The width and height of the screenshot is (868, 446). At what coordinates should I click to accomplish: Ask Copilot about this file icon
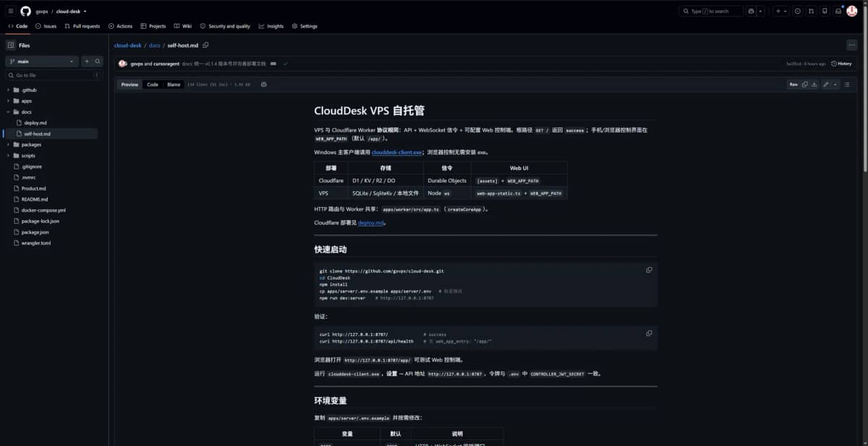point(263,85)
